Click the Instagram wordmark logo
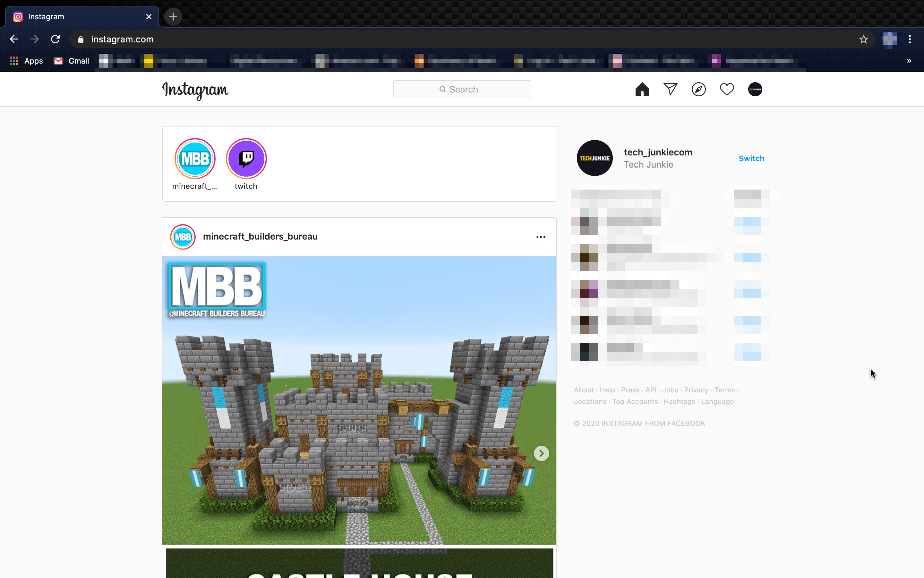Viewport: 924px width, 578px height. coord(195,91)
